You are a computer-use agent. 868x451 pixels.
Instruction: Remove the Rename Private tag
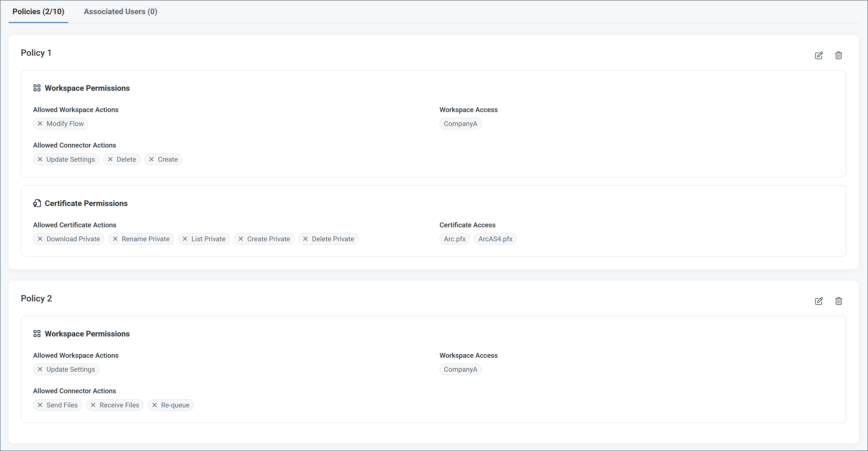click(x=115, y=239)
